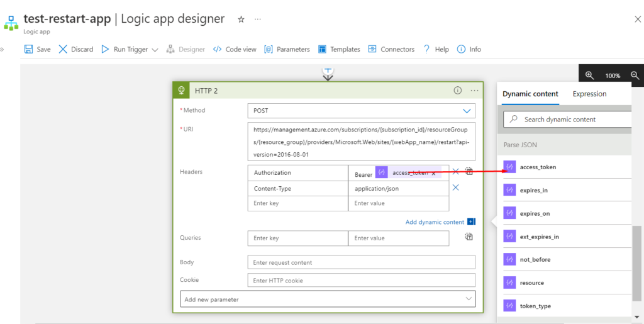Close the Logic app designer blade
This screenshot has height=324, width=644.
[x=638, y=20]
